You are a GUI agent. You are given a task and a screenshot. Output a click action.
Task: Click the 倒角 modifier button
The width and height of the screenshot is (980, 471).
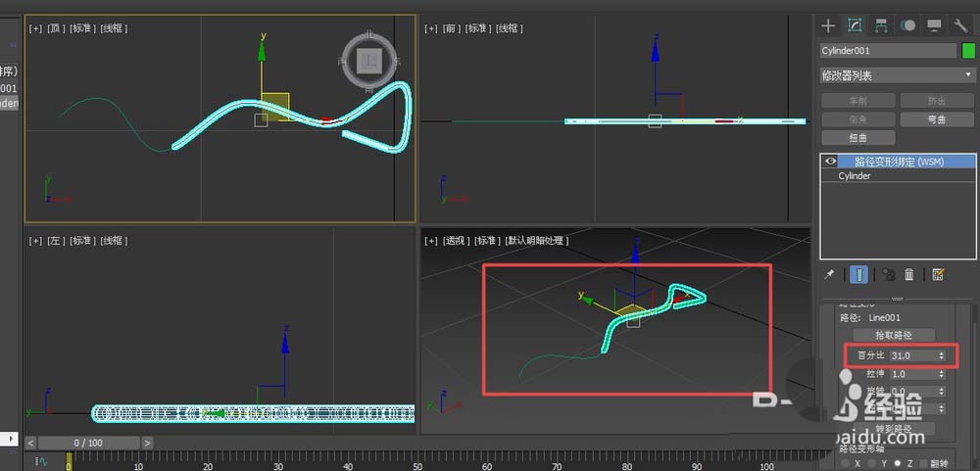pos(858,119)
